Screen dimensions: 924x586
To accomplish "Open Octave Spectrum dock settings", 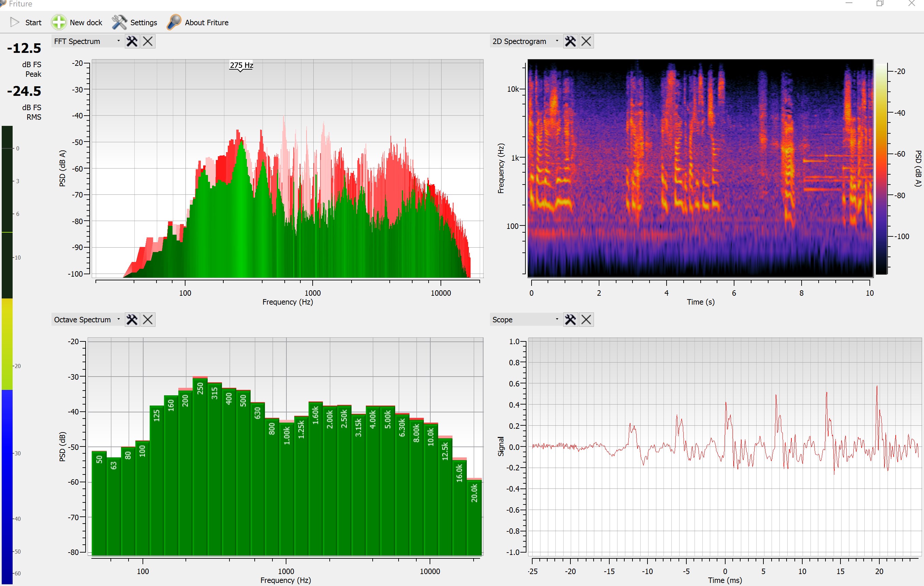I will coord(132,319).
